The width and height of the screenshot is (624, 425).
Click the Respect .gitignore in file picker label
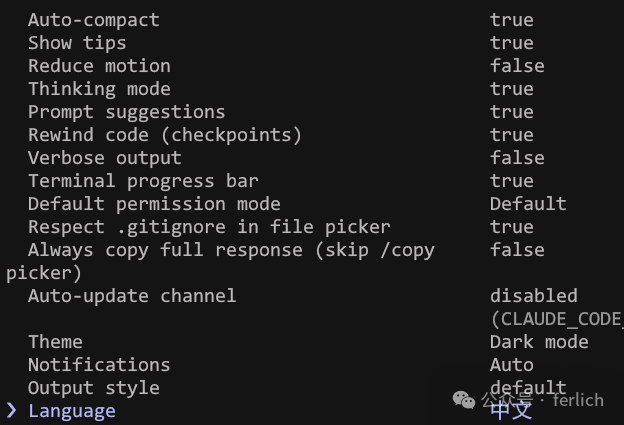(209, 227)
